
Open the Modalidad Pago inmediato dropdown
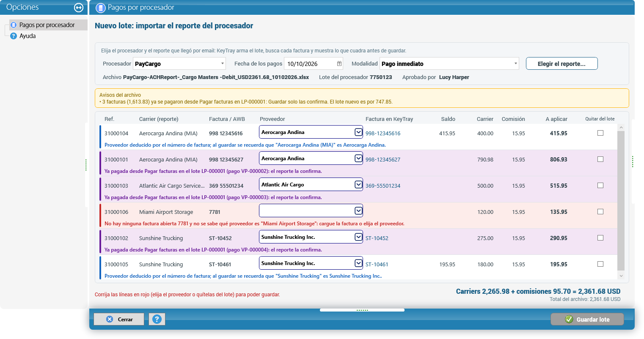515,63
